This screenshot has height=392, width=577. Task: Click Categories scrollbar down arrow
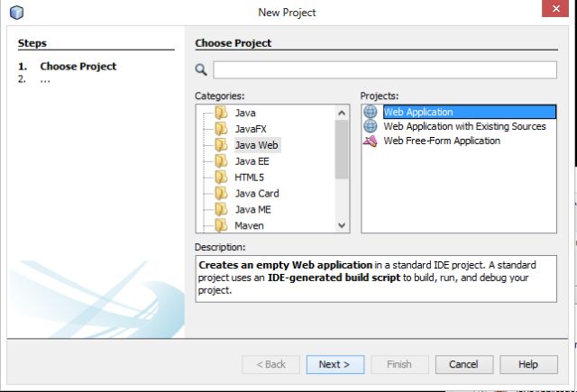[342, 225]
